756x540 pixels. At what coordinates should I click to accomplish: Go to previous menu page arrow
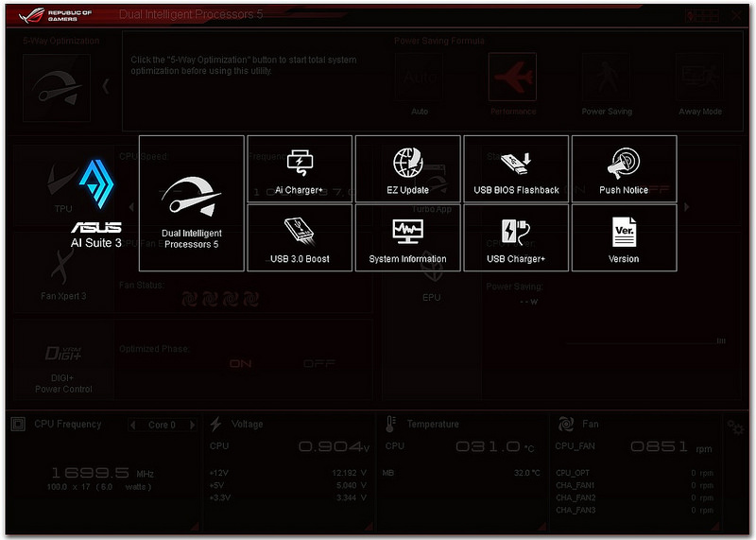point(131,206)
